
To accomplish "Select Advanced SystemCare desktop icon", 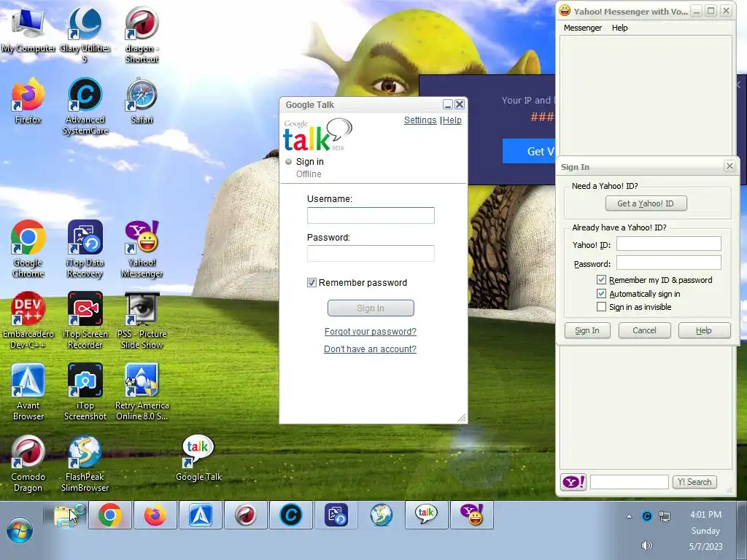I will click(x=85, y=106).
